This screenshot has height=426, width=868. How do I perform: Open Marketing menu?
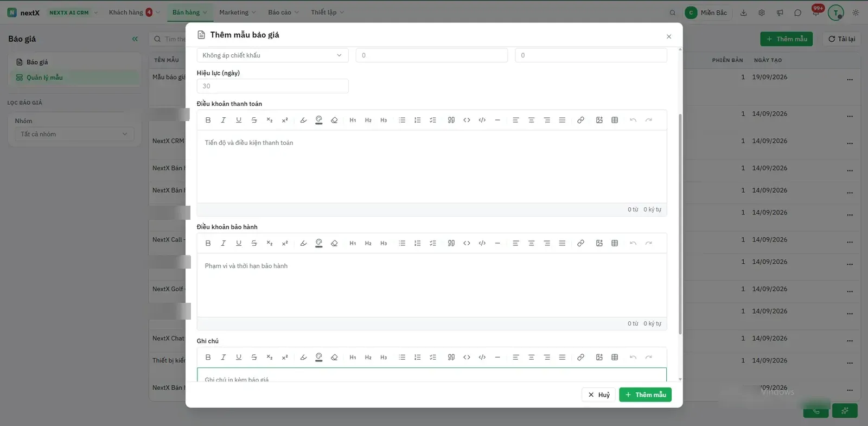237,12
